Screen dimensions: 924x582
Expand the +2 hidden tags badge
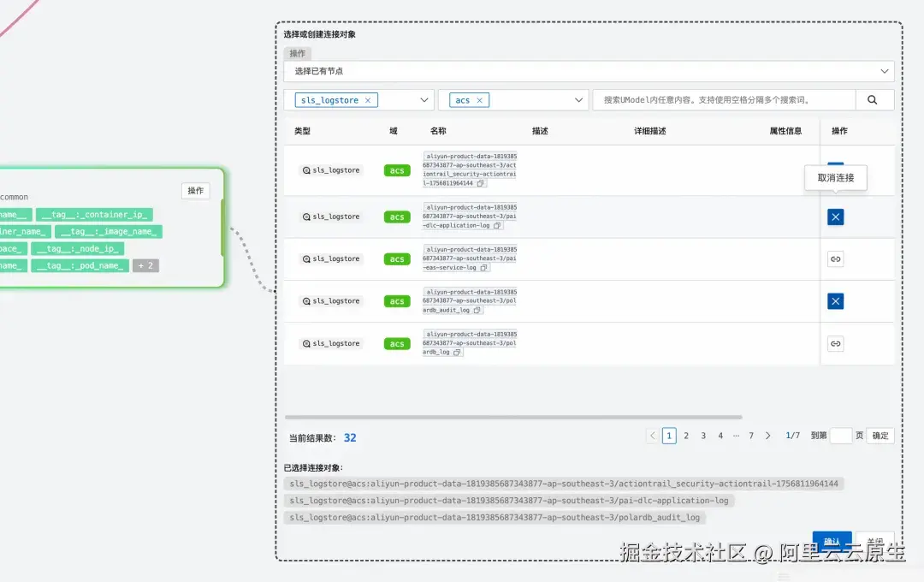click(145, 266)
